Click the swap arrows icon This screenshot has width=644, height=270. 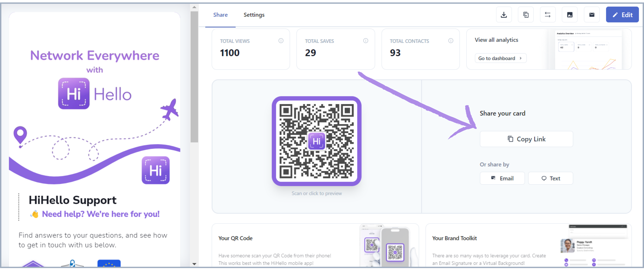coord(548,15)
